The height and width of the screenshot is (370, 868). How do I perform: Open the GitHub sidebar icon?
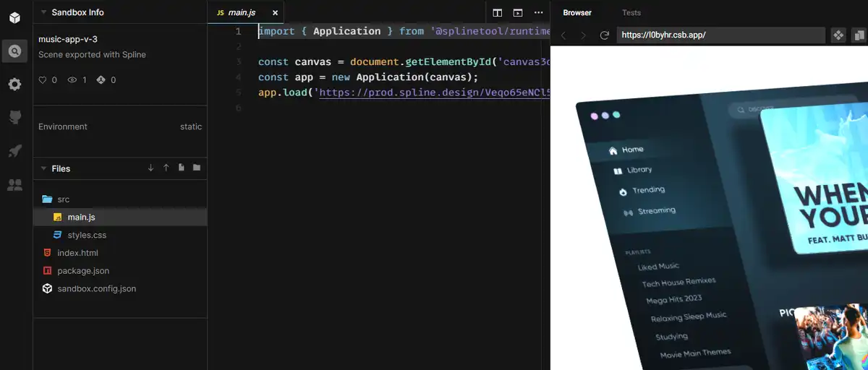click(14, 117)
